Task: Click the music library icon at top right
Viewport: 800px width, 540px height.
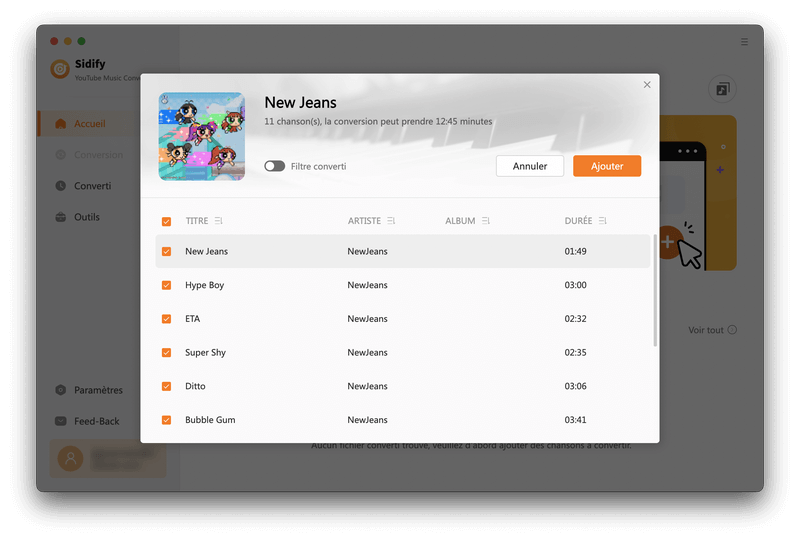Action: (722, 90)
